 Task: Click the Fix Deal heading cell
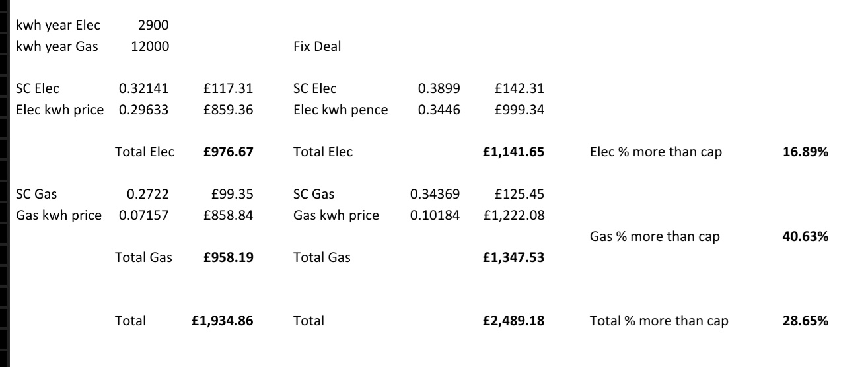point(317,47)
